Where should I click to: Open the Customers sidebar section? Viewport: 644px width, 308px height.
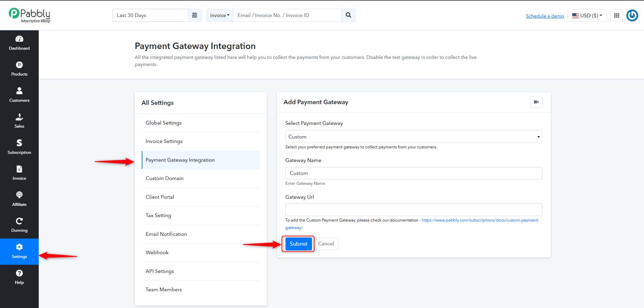tap(19, 95)
